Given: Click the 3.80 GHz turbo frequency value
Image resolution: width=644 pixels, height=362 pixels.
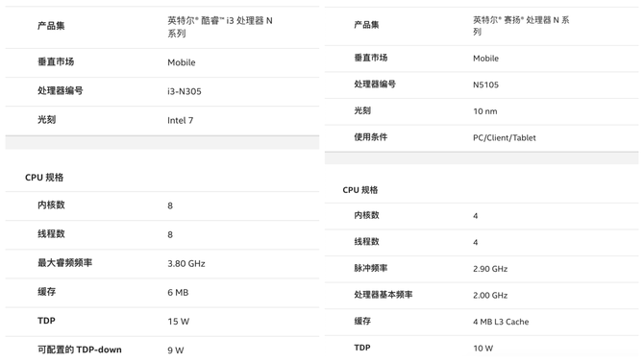Looking at the screenshot, I should (x=186, y=263).
